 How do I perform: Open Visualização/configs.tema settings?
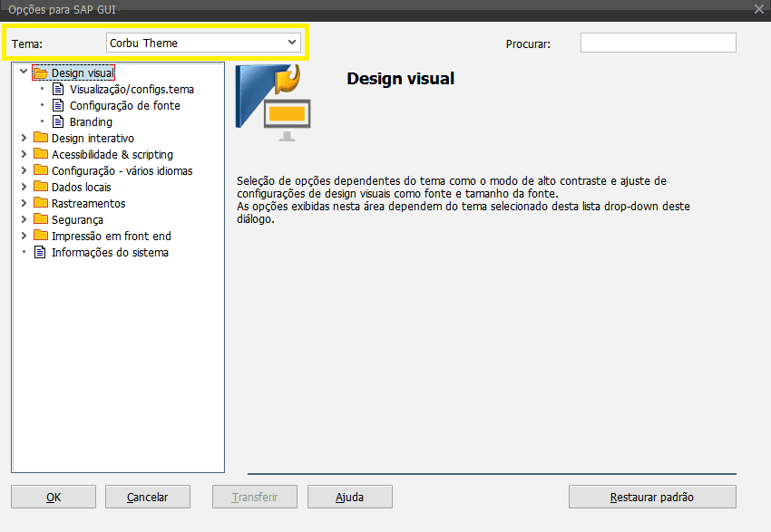point(132,90)
